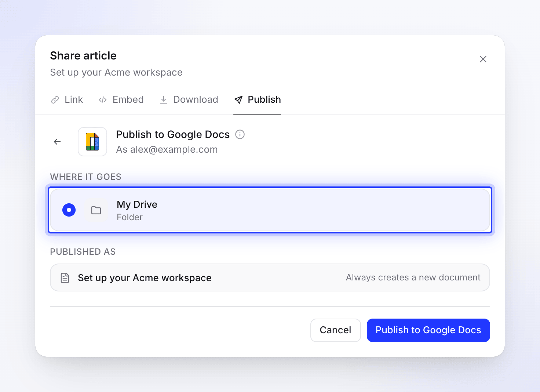Click the folder icon in My Drive row

pos(96,210)
